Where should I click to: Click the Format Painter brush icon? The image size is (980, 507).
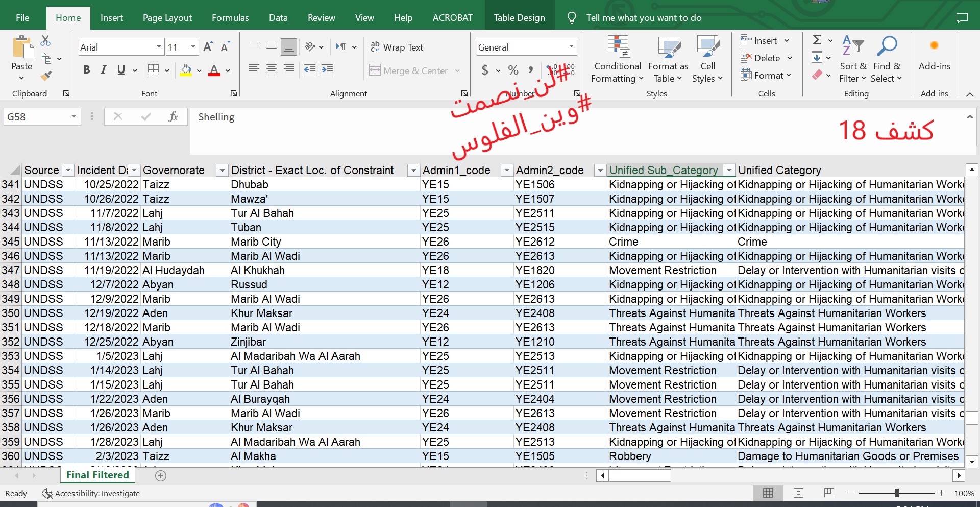click(46, 77)
